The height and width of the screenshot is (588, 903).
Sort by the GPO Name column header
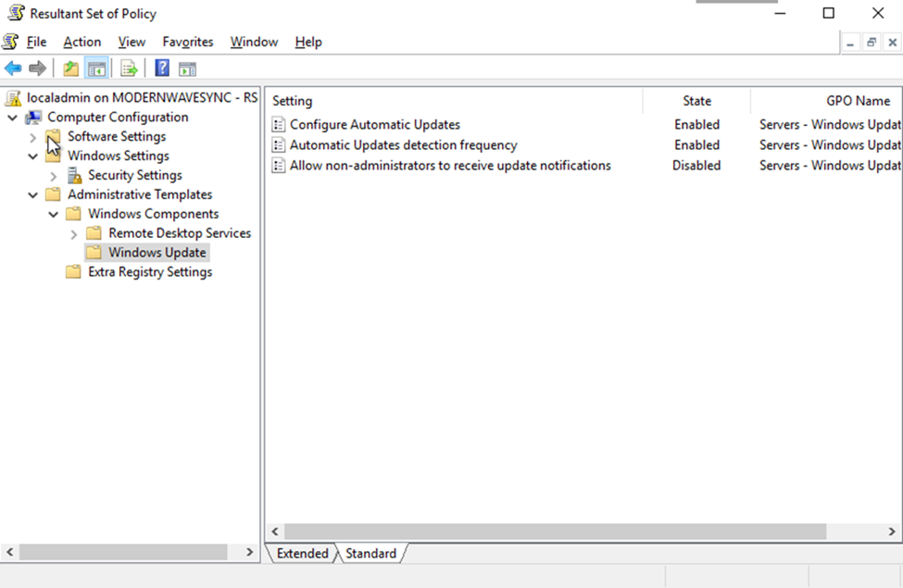click(x=826, y=101)
